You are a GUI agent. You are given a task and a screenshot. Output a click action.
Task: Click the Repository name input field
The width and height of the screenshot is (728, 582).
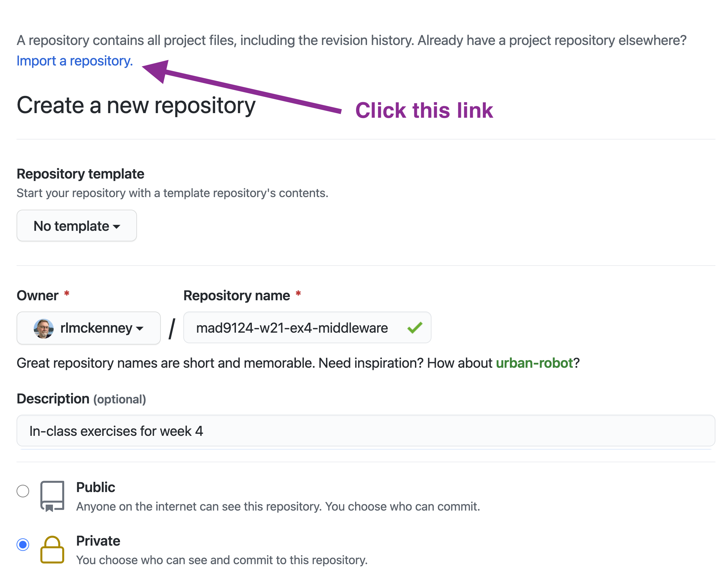pyautogui.click(x=307, y=328)
